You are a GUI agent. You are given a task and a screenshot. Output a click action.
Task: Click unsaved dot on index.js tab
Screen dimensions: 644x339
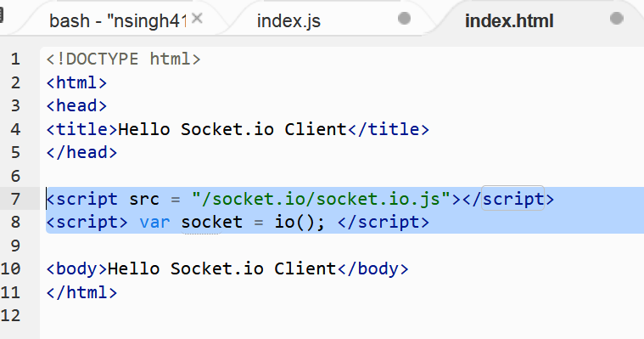pyautogui.click(x=404, y=19)
